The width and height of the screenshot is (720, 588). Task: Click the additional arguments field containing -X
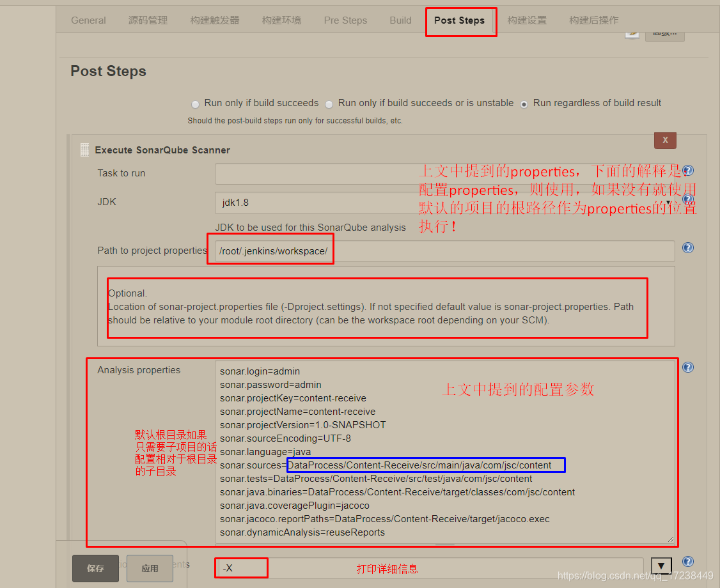tap(429, 568)
